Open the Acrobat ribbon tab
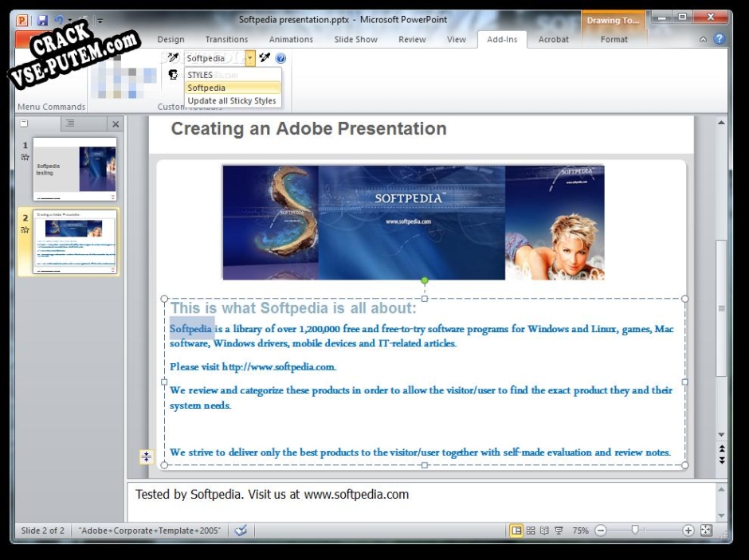The width and height of the screenshot is (749, 560). (554, 40)
